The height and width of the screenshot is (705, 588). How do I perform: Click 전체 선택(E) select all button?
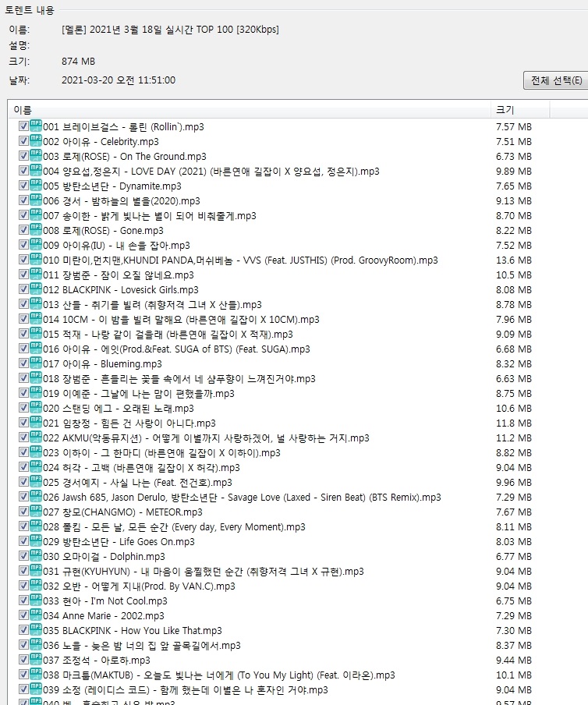click(556, 80)
